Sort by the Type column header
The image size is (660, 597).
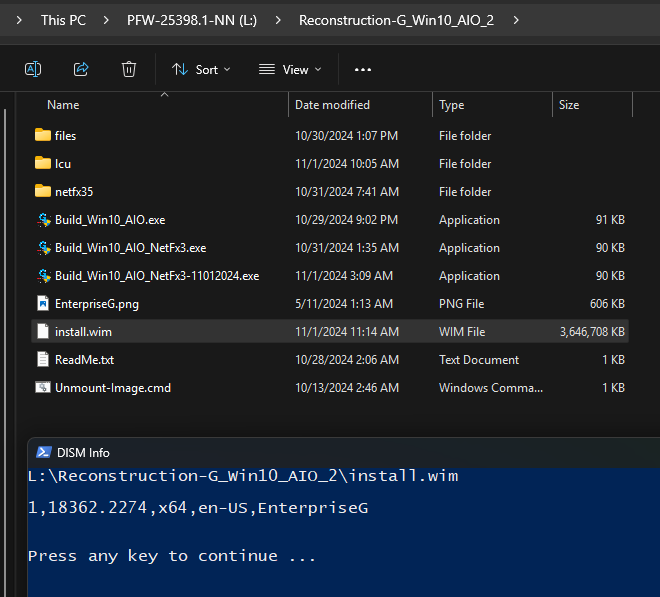(x=452, y=105)
